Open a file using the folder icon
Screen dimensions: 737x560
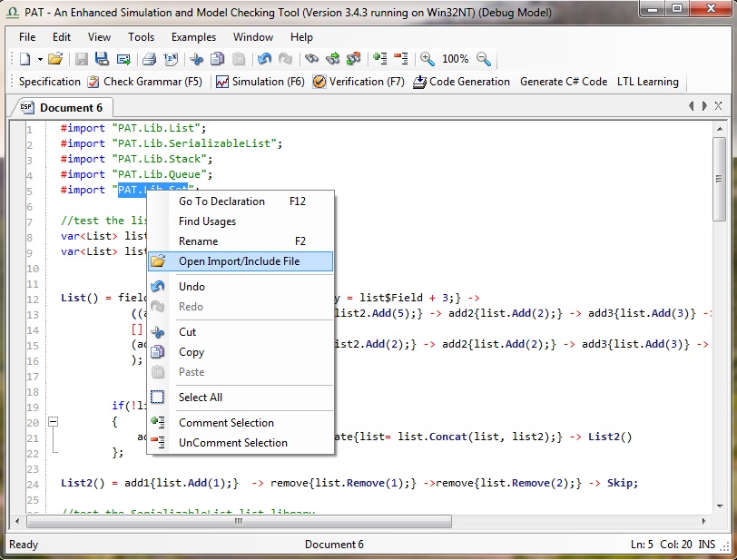pos(55,59)
